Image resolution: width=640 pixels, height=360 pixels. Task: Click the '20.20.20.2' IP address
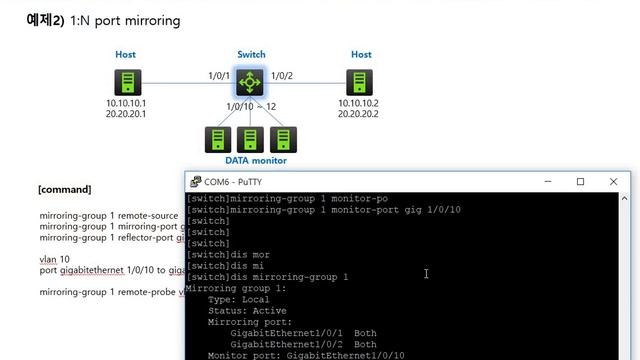point(358,114)
